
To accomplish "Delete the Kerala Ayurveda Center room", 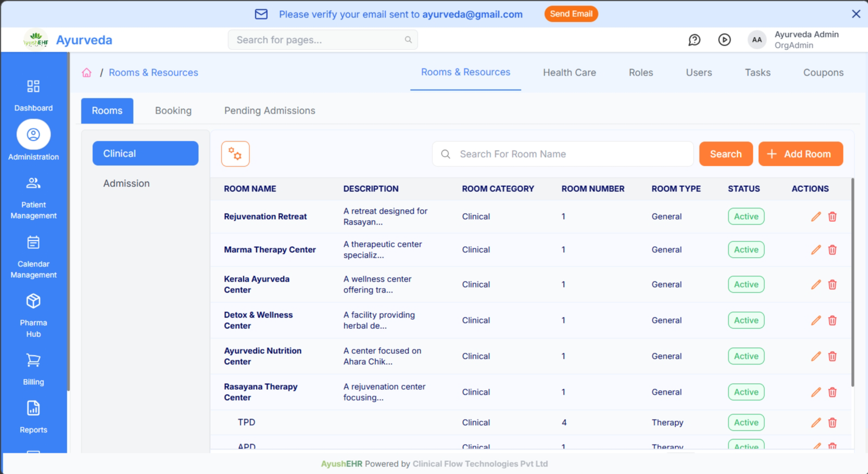I will tap(832, 284).
